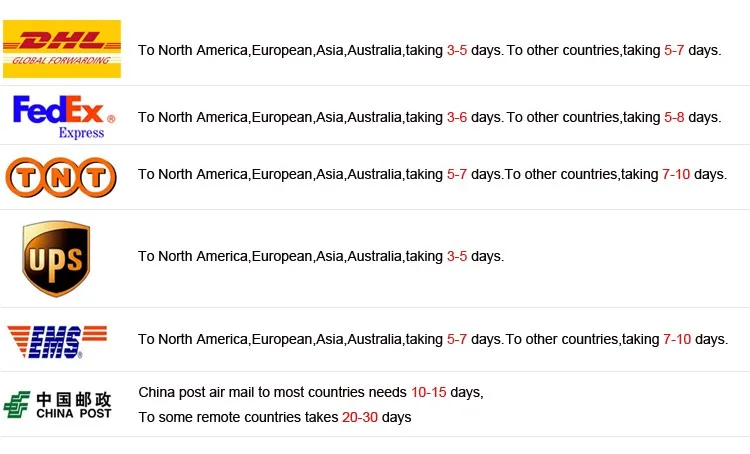Select the TNT shipping details text
This screenshot has width=750, height=454.
[432, 174]
